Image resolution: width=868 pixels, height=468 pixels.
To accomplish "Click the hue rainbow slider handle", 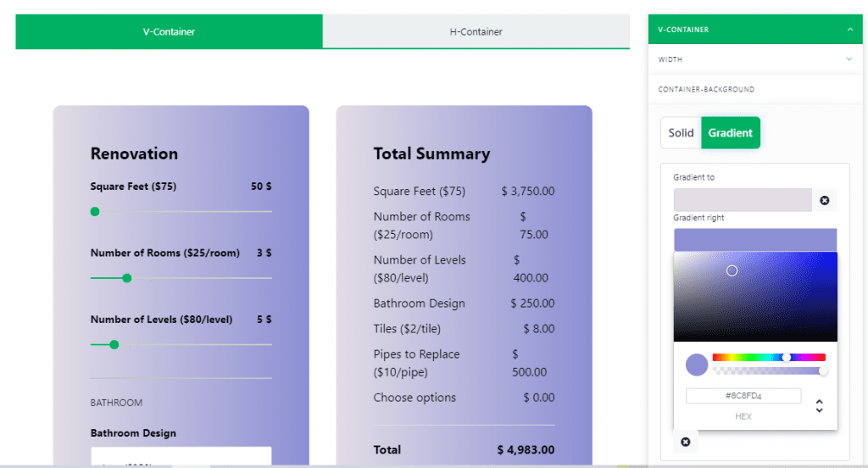I will [x=787, y=358].
